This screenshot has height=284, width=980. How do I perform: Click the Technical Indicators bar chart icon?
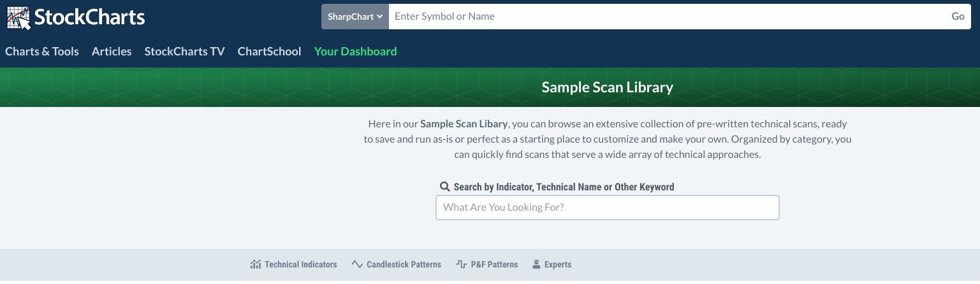point(256,264)
